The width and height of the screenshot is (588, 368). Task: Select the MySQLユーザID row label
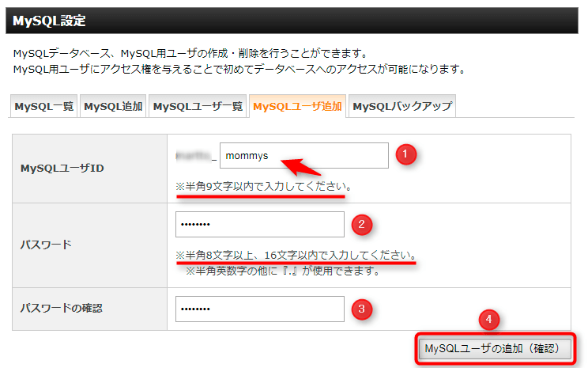pyautogui.click(x=62, y=169)
